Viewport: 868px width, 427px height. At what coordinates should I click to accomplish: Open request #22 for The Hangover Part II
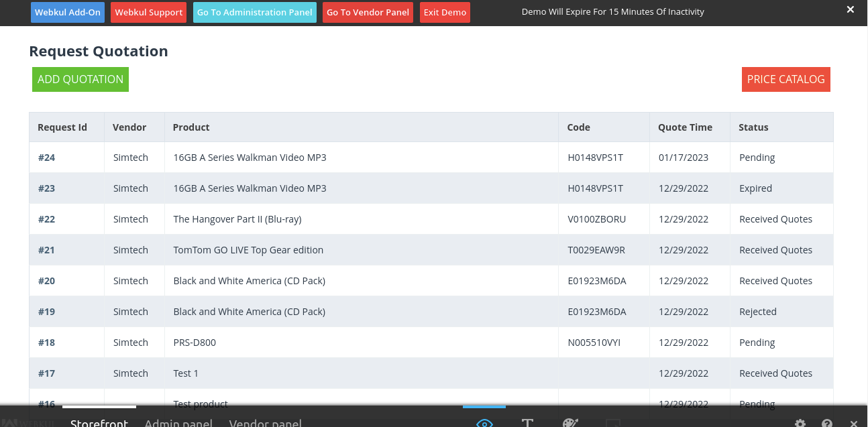pos(46,219)
